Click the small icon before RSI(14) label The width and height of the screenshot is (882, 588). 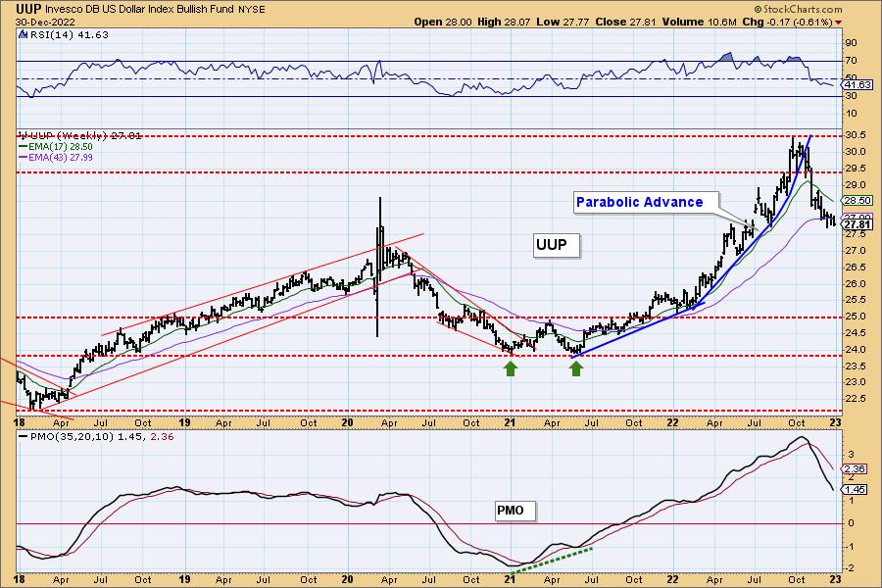tap(24, 34)
